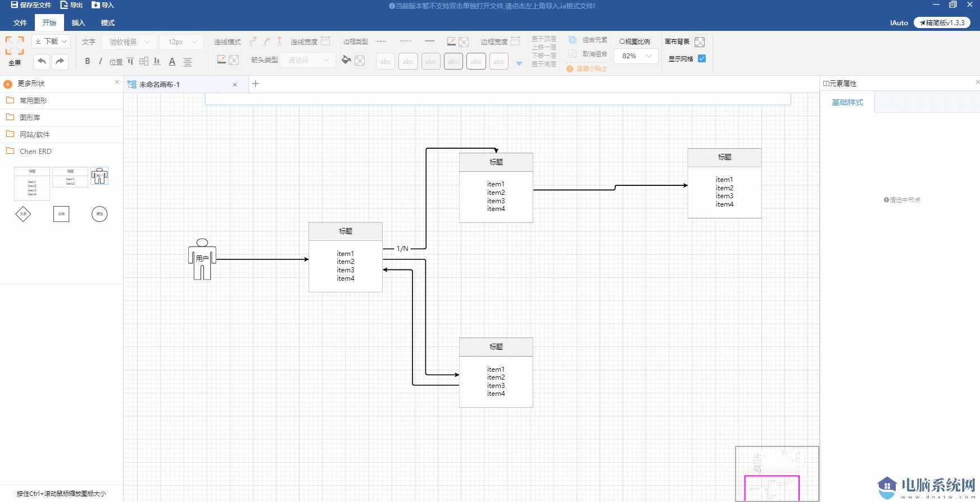Image resolution: width=980 pixels, height=502 pixels.
Task: Apply the red-bordered abc preset style
Action: click(499, 61)
